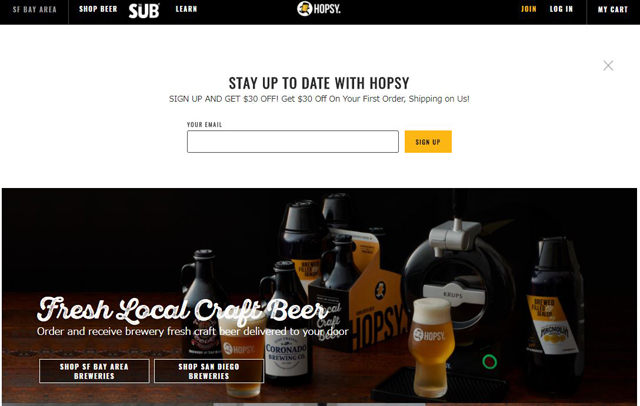Viewport: 640px width, 406px height.
Task: Click the yellow Sign Up button
Action: tap(428, 142)
